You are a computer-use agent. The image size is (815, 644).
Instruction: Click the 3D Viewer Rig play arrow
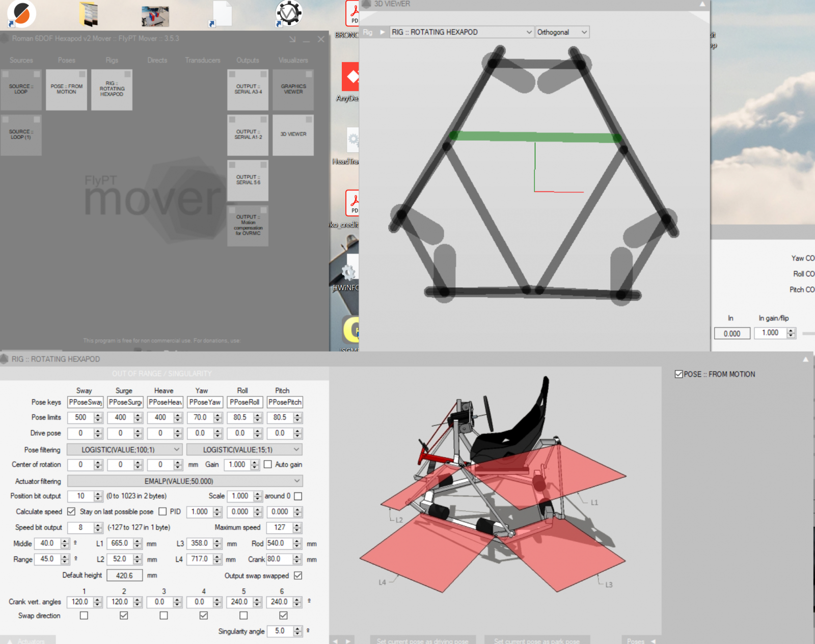382,32
